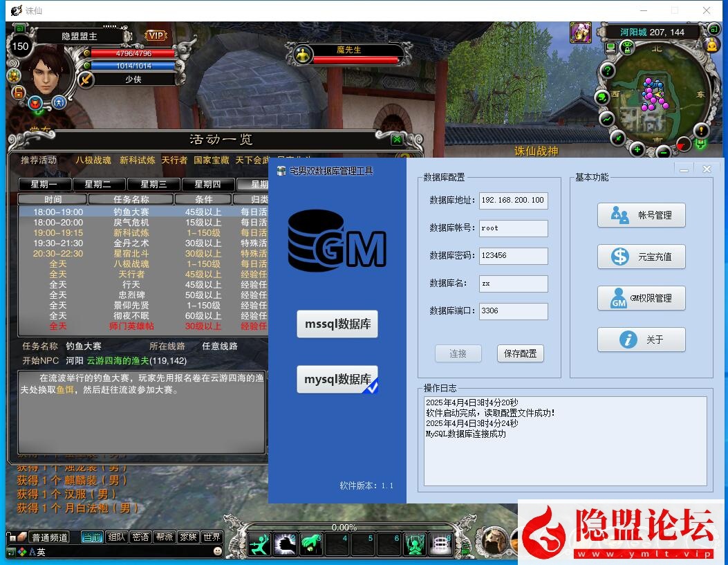This screenshot has height=565, width=728.
Task: Click the 元宝充值 button
Action: pyautogui.click(x=641, y=257)
